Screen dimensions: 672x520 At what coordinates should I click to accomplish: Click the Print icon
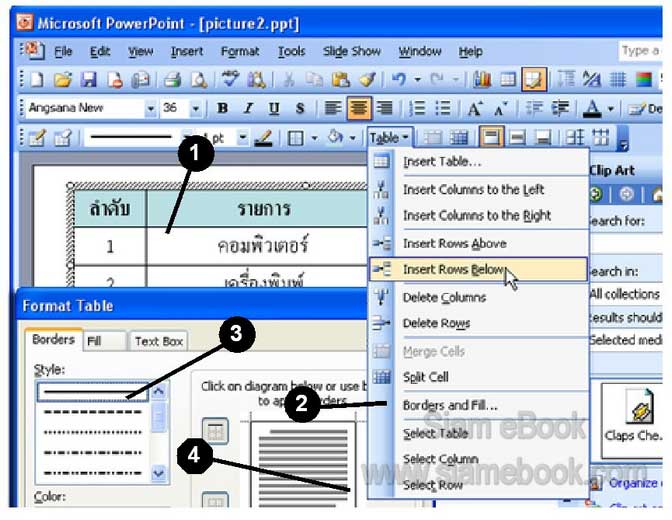point(173,80)
